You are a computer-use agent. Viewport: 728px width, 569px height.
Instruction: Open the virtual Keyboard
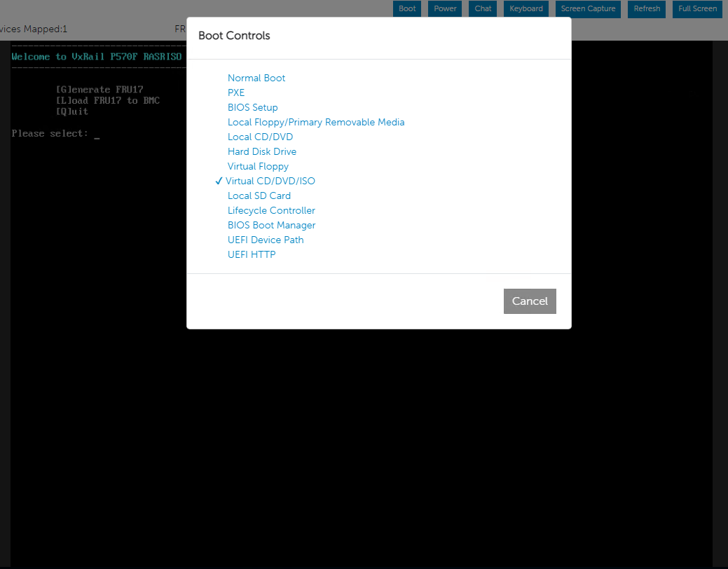pyautogui.click(x=526, y=8)
